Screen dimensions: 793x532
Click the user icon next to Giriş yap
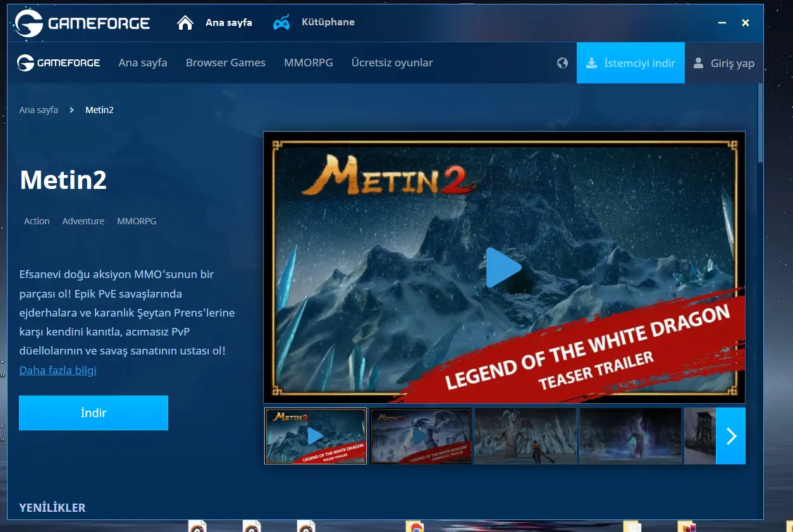698,63
